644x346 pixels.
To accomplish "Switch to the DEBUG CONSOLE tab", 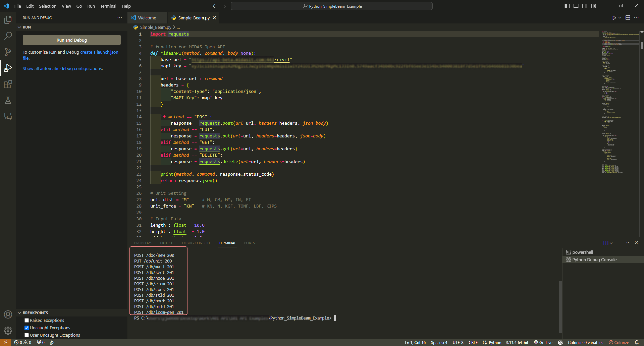I will coord(196,243).
